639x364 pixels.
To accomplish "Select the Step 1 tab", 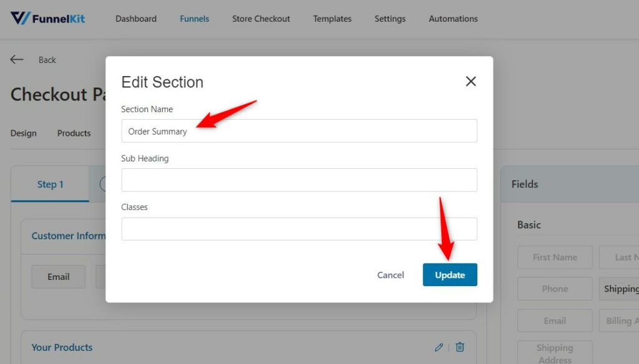I will click(x=50, y=184).
